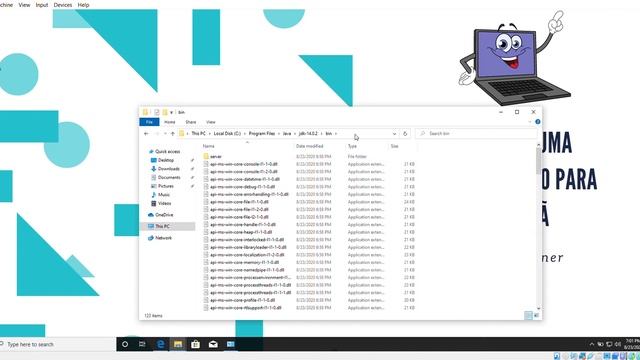This screenshot has height=360, width=640.
Task: Go up one folder level
Action: pos(173,133)
